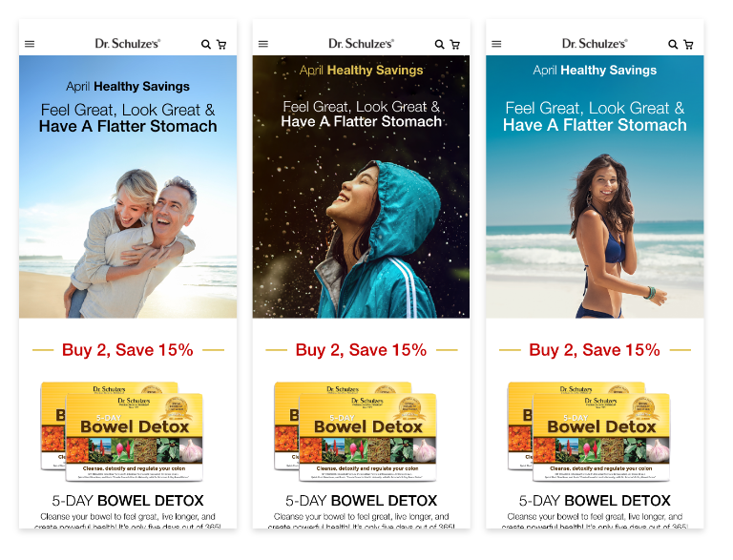Select the teal rain jacket hero banner
The width and height of the screenshot is (733, 560).
362,187
